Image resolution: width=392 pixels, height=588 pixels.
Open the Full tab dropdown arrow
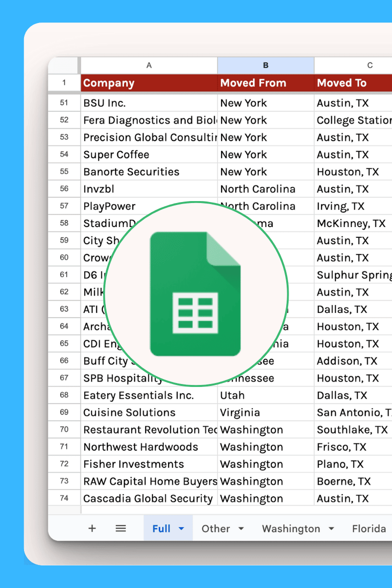tap(181, 529)
